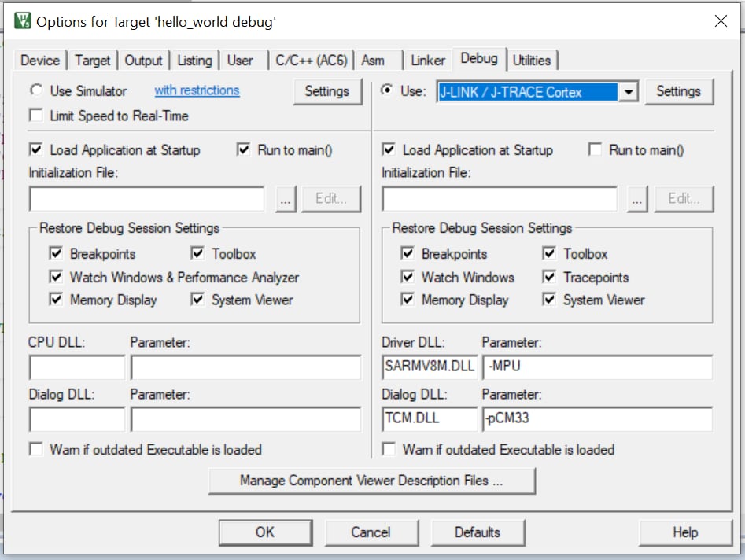745x560 pixels.
Task: Click the Defaults button
Action: [477, 532]
